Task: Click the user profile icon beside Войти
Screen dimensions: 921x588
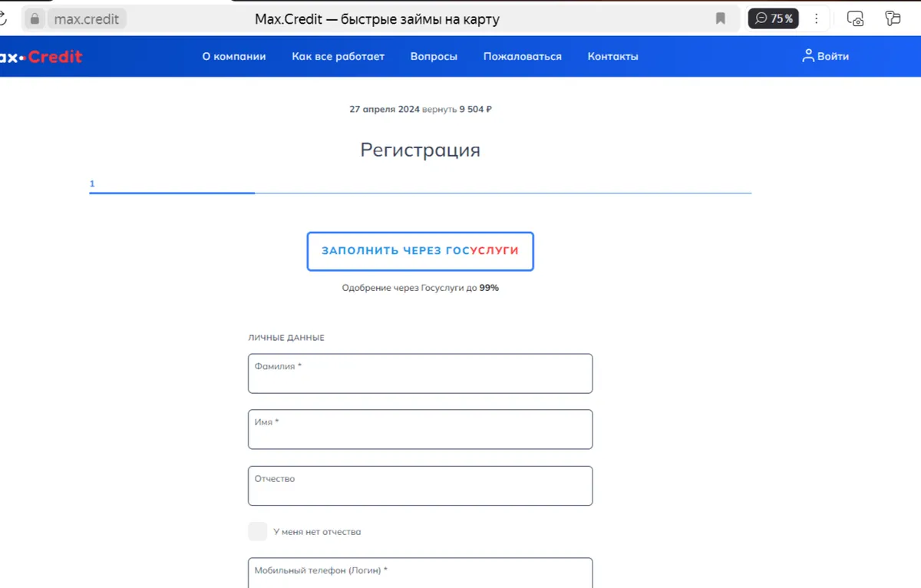Action: (808, 55)
